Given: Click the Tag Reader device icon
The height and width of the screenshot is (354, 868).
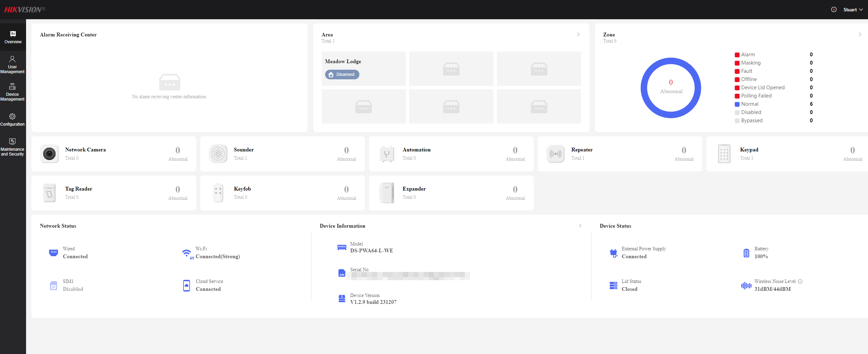Looking at the screenshot, I should click(x=49, y=193).
